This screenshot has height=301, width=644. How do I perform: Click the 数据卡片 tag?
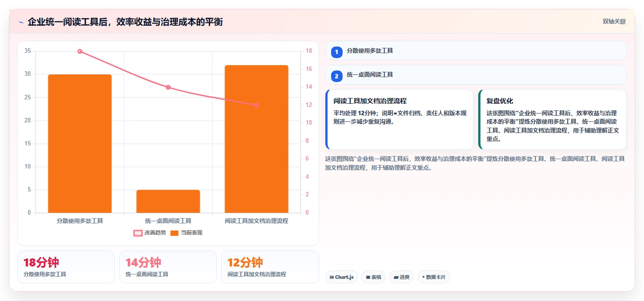[434, 277]
